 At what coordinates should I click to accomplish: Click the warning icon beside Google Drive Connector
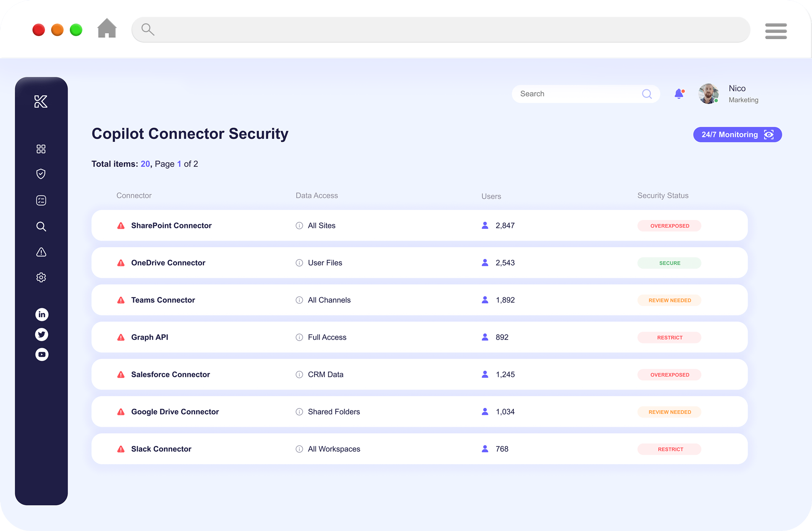tap(121, 412)
